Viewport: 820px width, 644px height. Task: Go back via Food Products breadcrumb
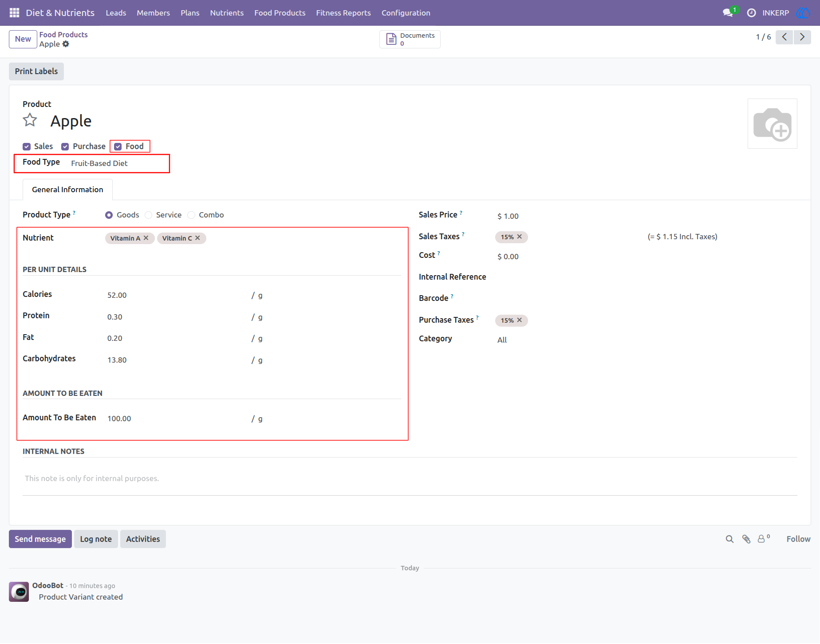pos(63,35)
